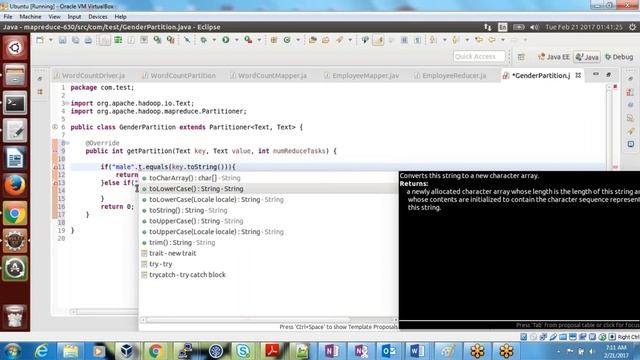
Task: Click the Run External Tools icon
Action: tap(248, 40)
